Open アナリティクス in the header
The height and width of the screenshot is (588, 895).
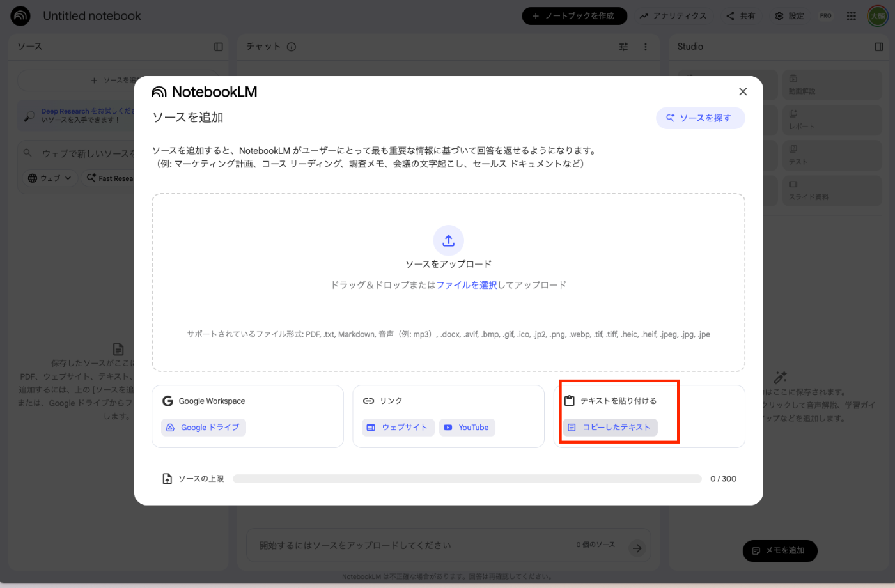673,16
